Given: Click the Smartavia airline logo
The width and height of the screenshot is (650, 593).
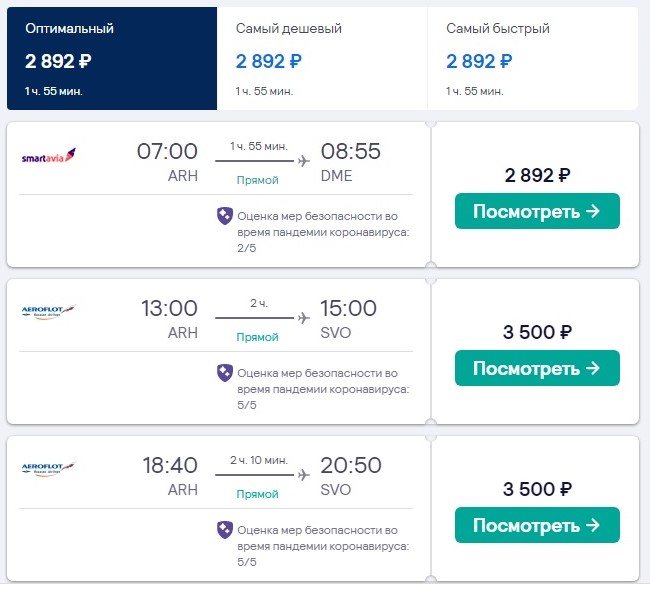Looking at the screenshot, I should (x=49, y=156).
